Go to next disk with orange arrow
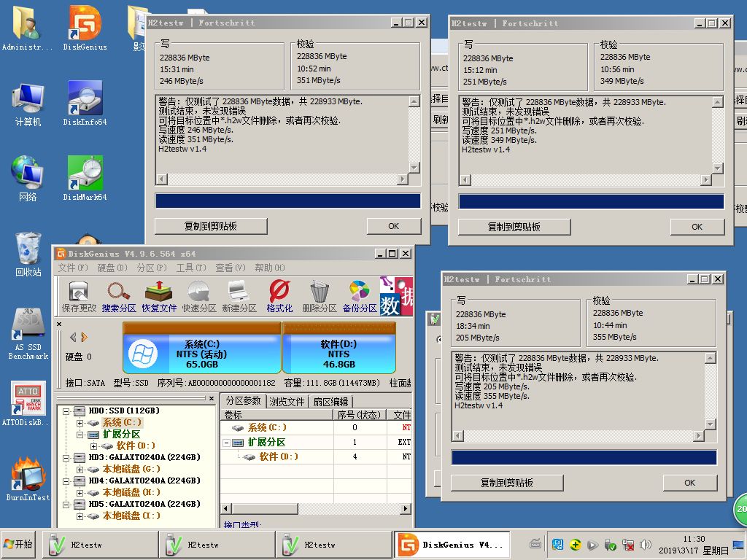 coord(85,337)
